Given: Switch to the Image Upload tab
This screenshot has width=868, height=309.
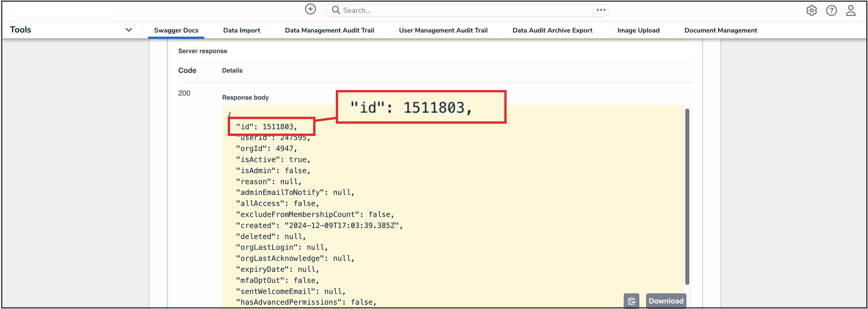Looking at the screenshot, I should point(638,30).
